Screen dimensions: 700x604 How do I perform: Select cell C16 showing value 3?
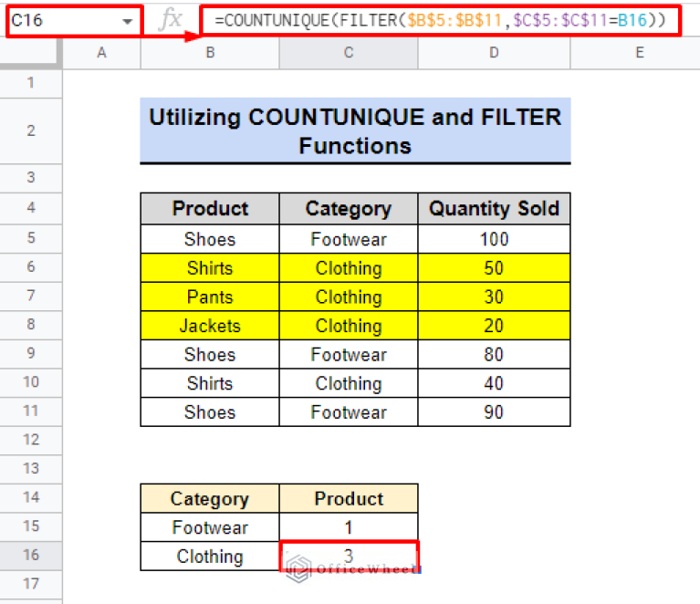pyautogui.click(x=348, y=556)
